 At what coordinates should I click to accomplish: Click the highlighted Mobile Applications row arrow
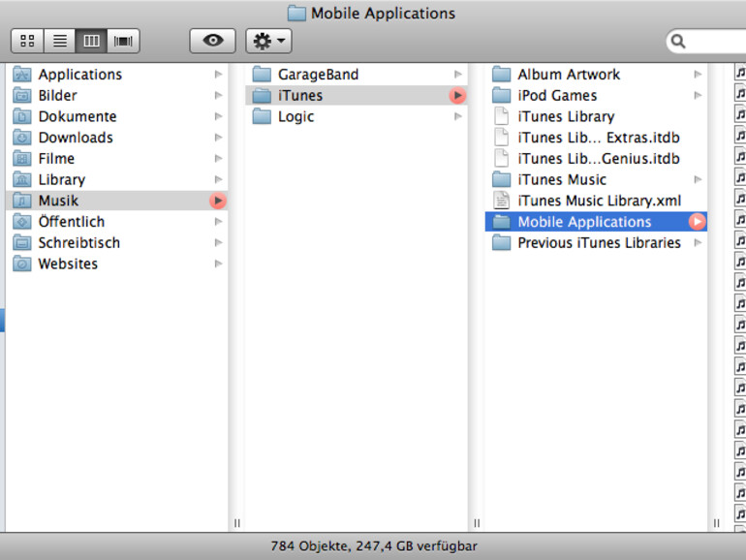(697, 222)
